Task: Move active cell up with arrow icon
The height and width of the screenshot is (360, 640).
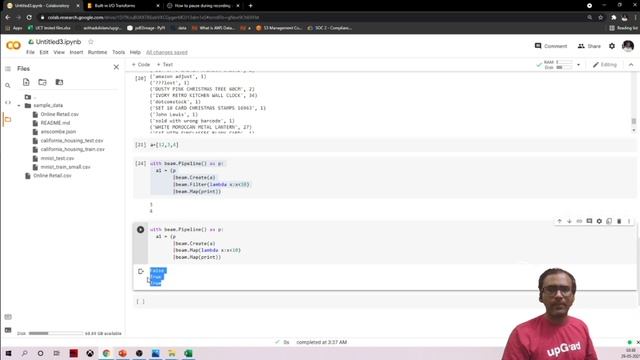Action: click(x=560, y=221)
